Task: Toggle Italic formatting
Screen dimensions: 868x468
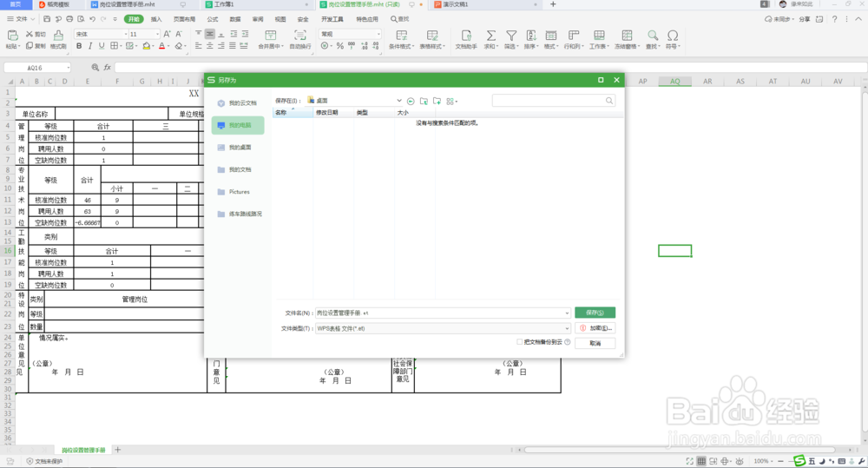Action: [x=90, y=46]
